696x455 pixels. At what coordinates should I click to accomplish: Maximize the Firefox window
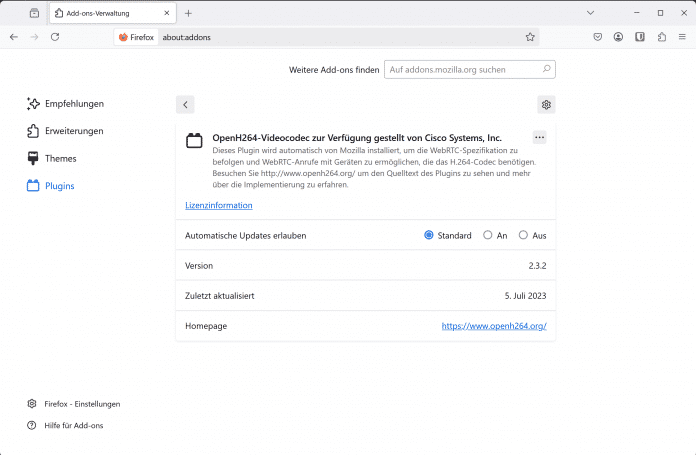[x=660, y=13]
